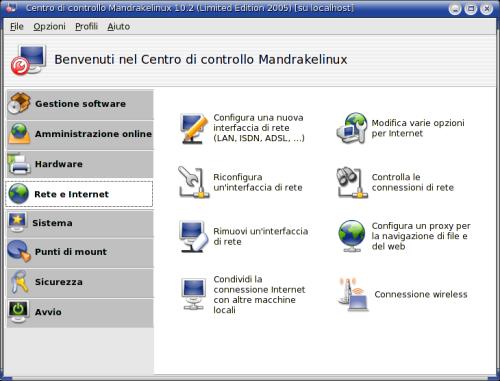The height and width of the screenshot is (381, 500).
Task: Click the binoculars network monitor icon
Action: pos(352,182)
